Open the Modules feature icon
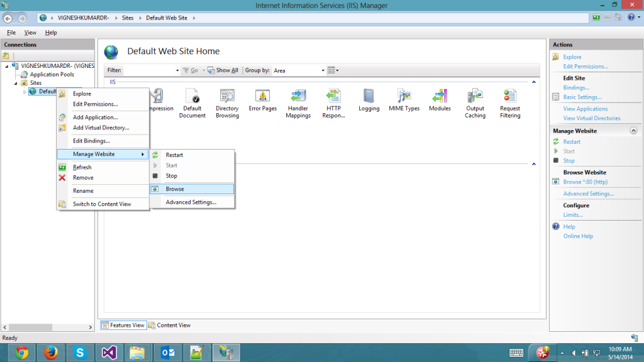Screen dimensions: 644x362 coord(440,99)
